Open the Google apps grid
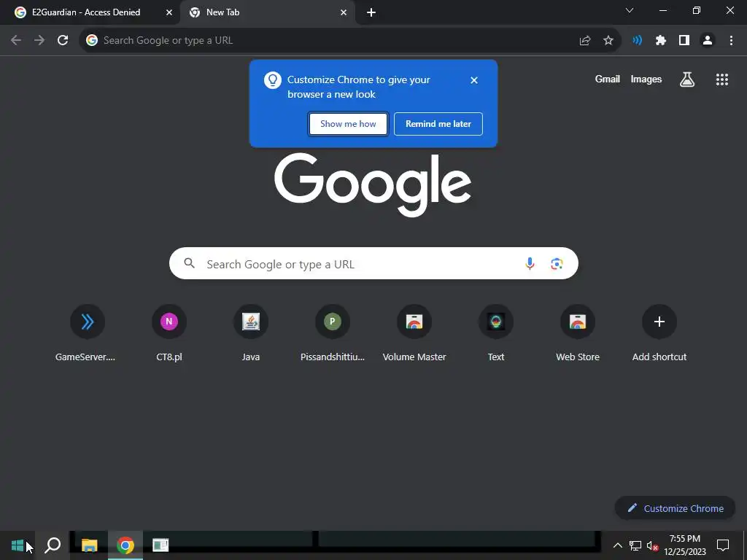The image size is (747, 560). click(x=722, y=79)
